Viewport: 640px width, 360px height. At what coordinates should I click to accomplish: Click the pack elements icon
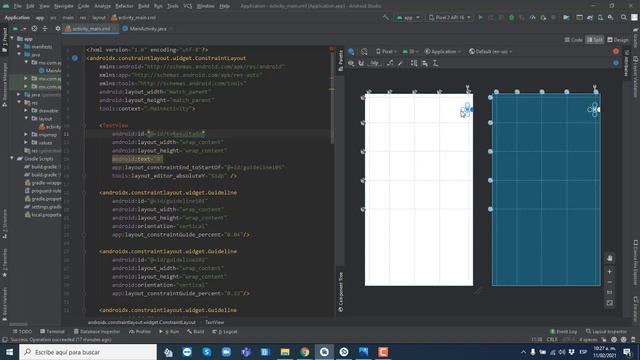[x=414, y=63]
